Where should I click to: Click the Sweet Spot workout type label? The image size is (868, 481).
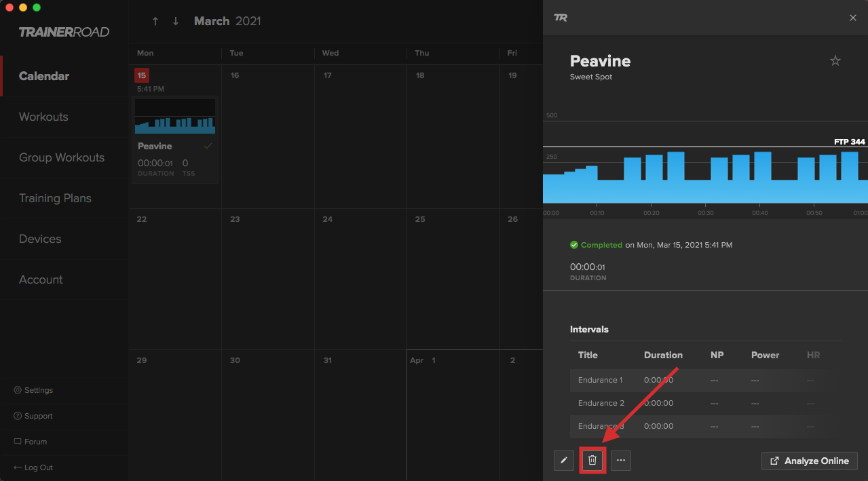pos(591,77)
